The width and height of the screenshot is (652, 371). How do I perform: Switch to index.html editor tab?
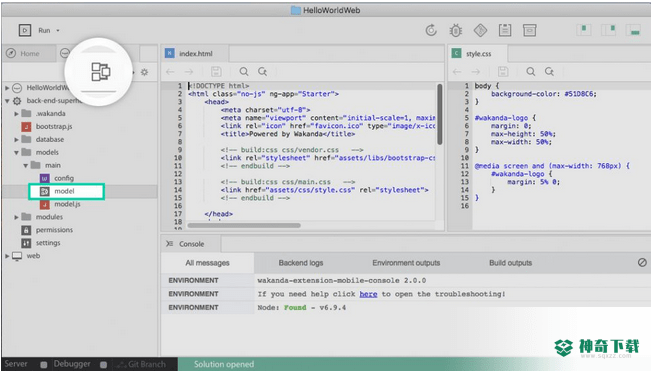pos(195,53)
